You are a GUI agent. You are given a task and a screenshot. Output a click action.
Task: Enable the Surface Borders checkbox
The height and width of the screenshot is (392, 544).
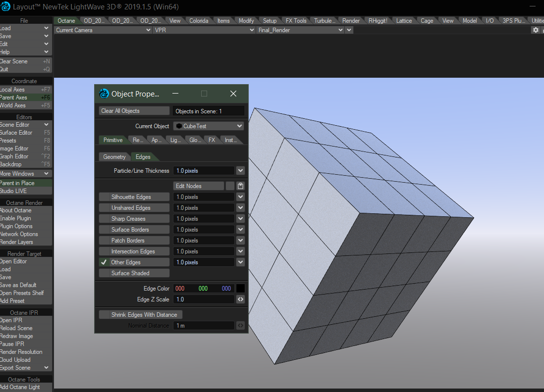tap(104, 230)
